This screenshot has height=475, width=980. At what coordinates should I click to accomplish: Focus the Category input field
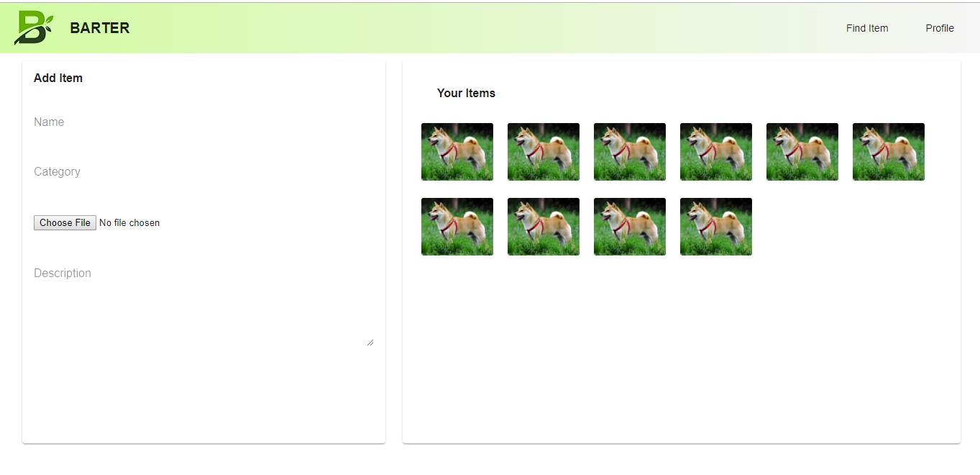tap(203, 172)
